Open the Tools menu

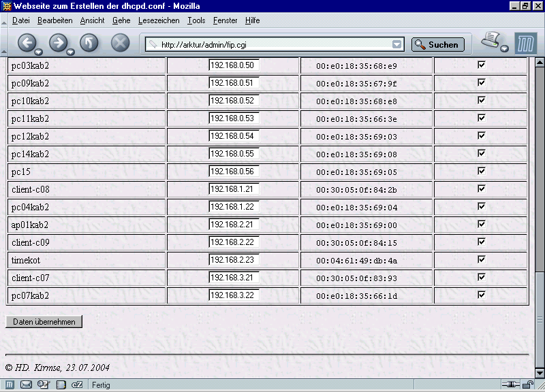click(x=196, y=20)
